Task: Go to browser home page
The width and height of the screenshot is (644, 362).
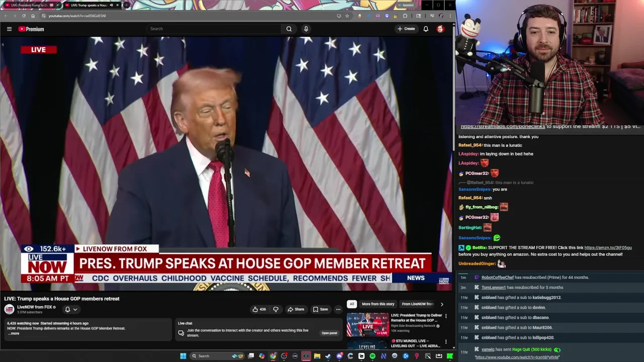Action: coord(33,16)
